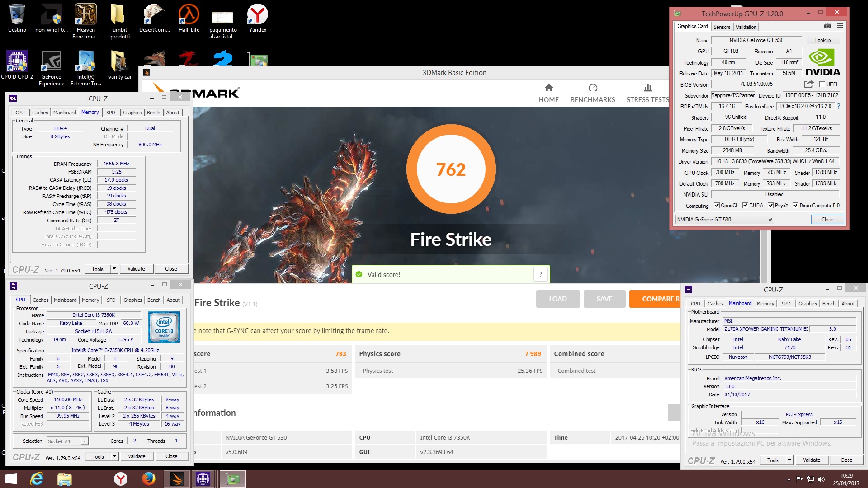Switch to Sensors tab in GPU-Z

point(722,27)
